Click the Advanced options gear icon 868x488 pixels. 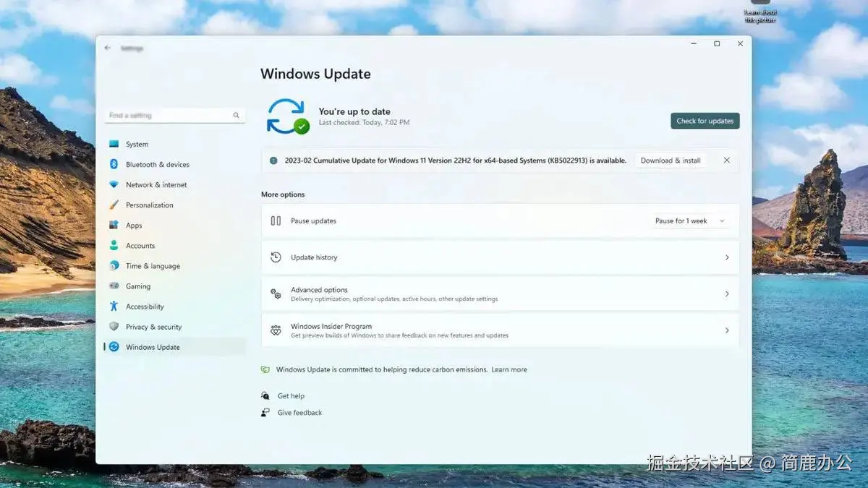click(276, 294)
